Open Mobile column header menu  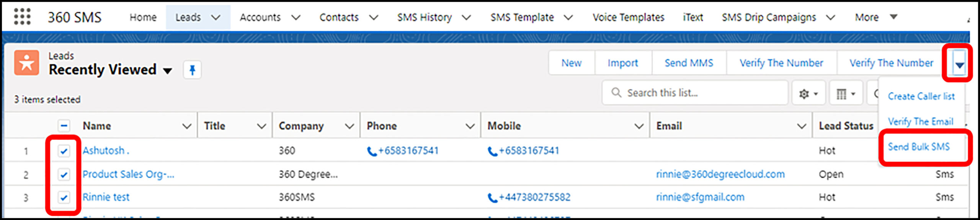(x=639, y=126)
